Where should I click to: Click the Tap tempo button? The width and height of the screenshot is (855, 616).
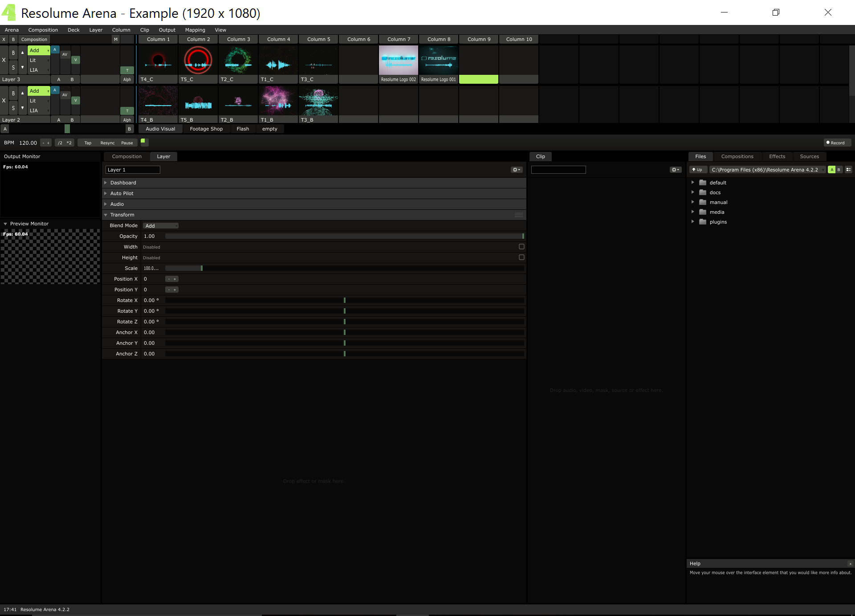[x=88, y=143]
